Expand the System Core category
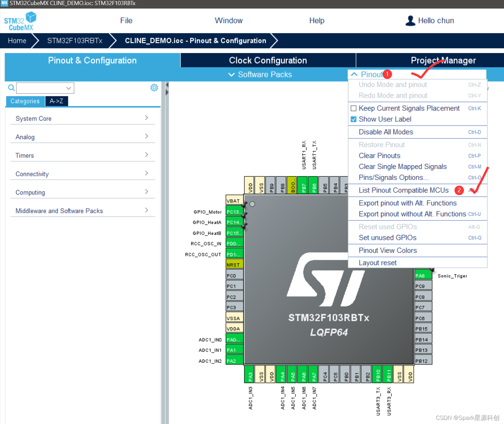The height and width of the screenshot is (424, 504). tap(83, 118)
